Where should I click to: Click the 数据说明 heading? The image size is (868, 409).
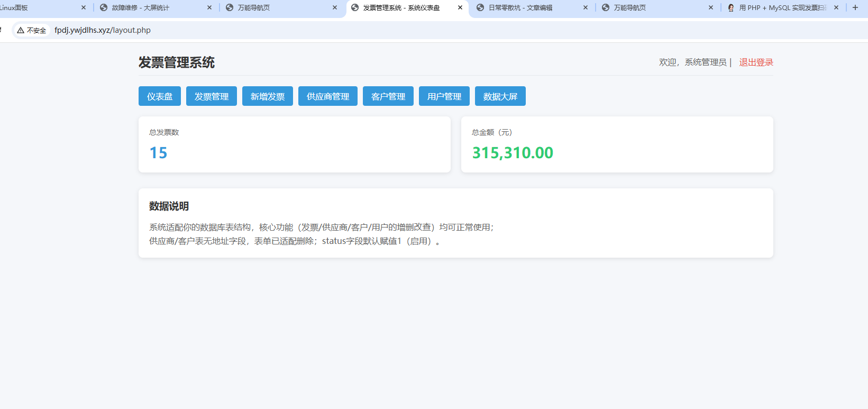[169, 206]
